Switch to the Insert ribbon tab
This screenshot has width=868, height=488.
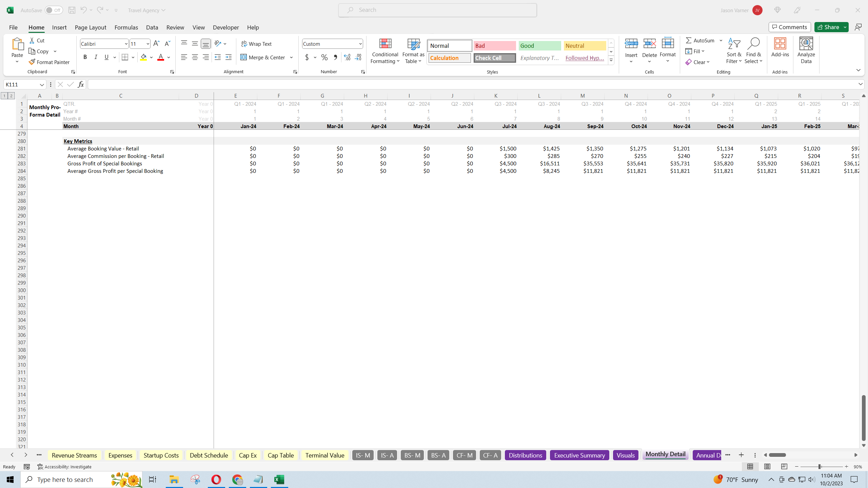tap(59, 27)
